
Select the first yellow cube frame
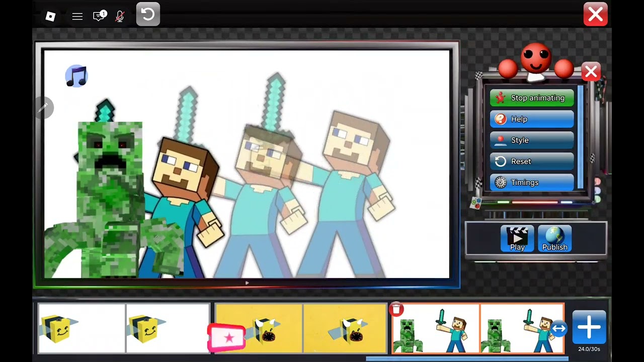click(82, 328)
